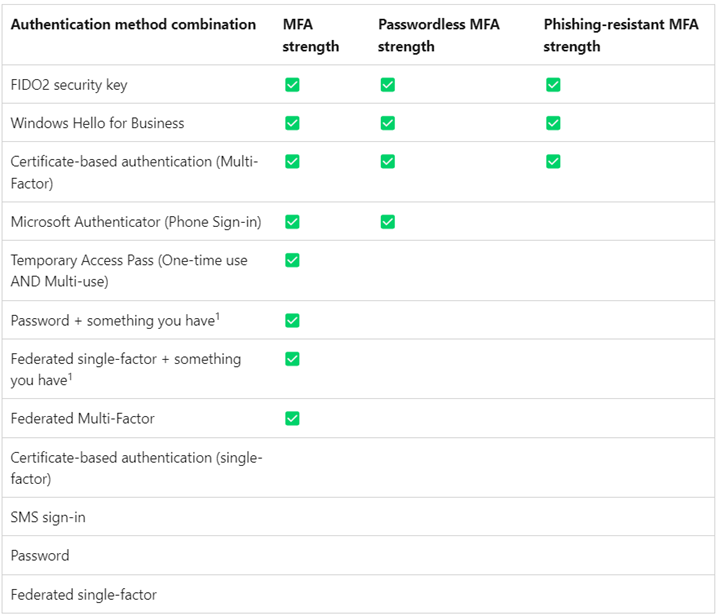Click Federated single-factor + something checkmark
Viewport: 725px width, 616px height.
tap(292, 359)
